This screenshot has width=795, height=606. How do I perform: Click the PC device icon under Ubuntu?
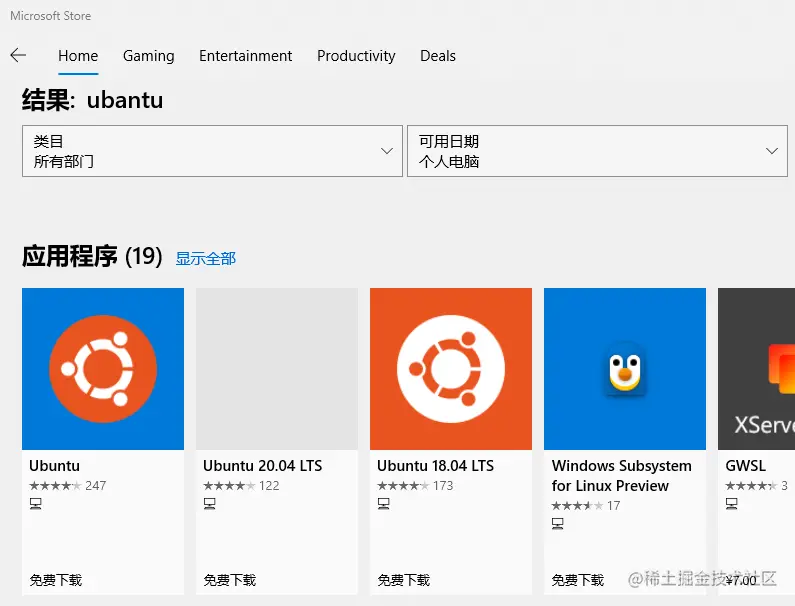pos(35,504)
